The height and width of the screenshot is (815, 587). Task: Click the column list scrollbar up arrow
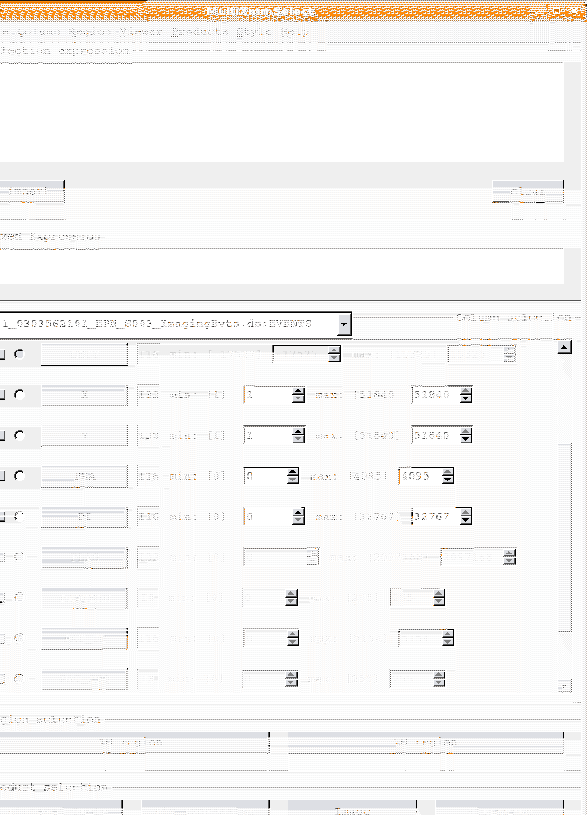coord(565,347)
